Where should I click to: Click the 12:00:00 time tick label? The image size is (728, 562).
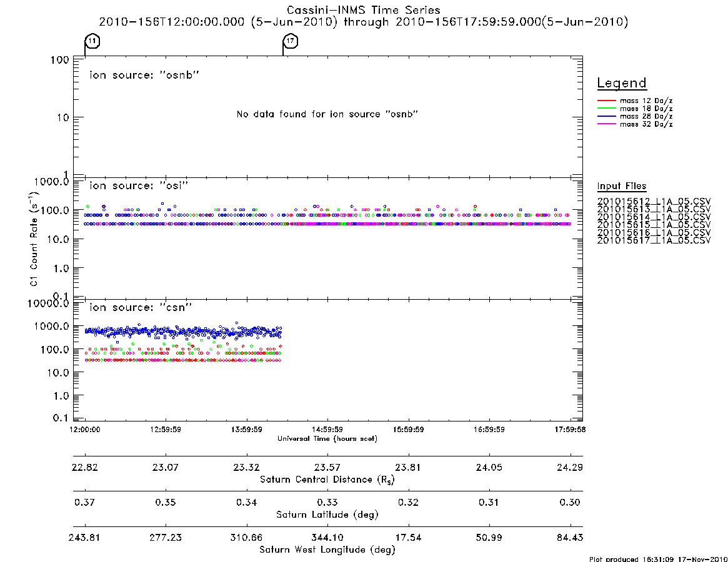click(x=85, y=430)
